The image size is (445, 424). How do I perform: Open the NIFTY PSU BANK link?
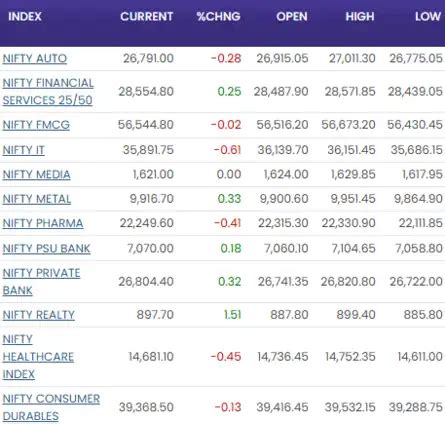46,248
